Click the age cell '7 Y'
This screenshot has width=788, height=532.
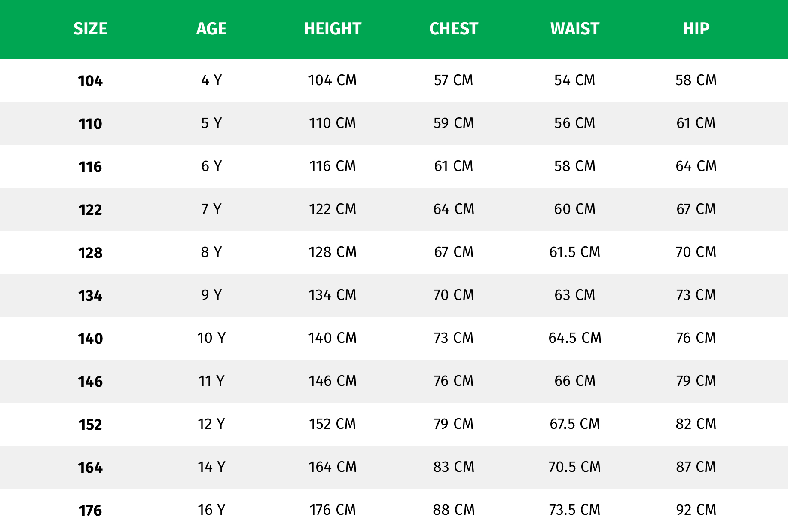pyautogui.click(x=211, y=209)
